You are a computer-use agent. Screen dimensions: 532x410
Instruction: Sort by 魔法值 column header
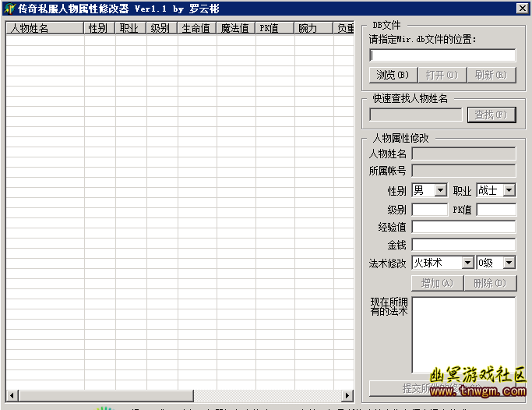[x=236, y=28]
